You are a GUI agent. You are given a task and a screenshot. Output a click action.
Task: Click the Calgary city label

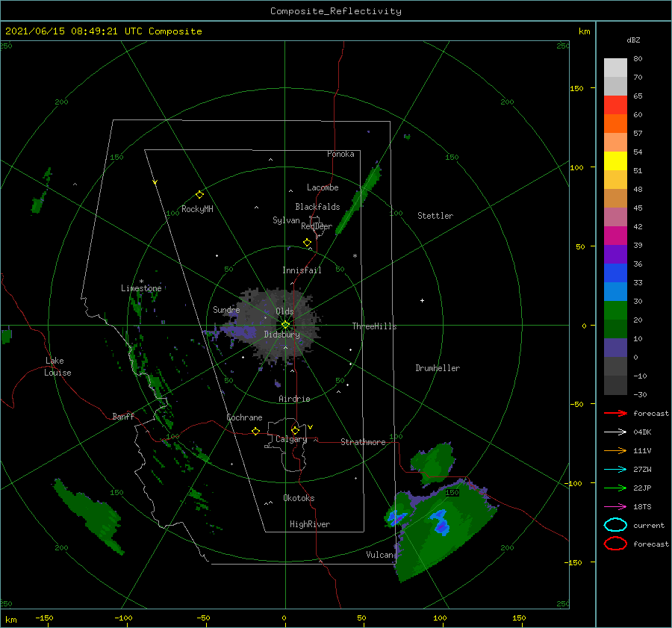[291, 439]
